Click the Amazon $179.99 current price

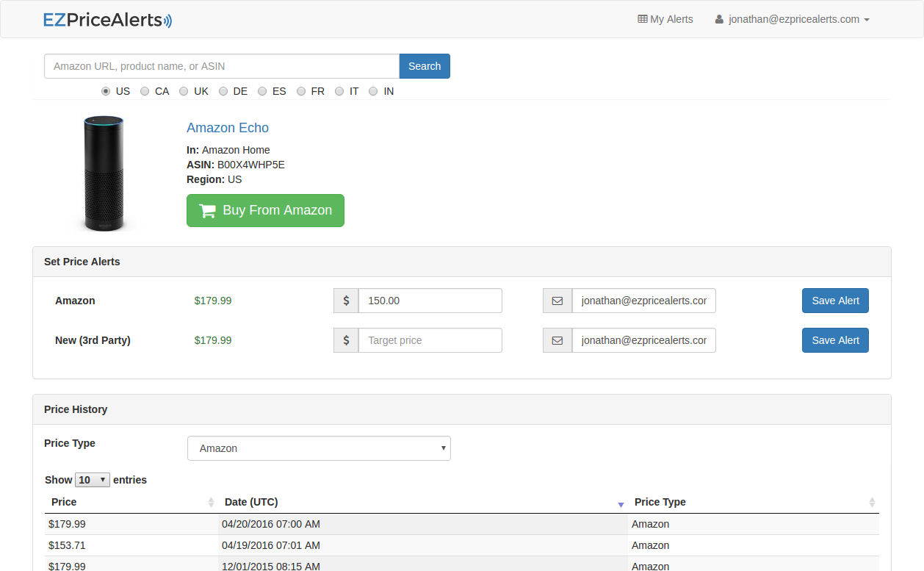coord(213,301)
